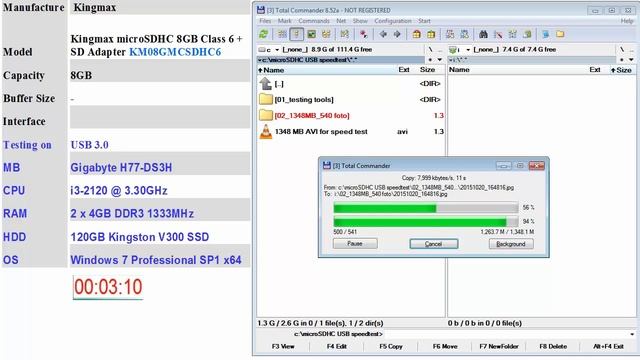Click the blue toolbar icon before the folder icon
This screenshot has width=640, height=360.
click(x=546, y=34)
